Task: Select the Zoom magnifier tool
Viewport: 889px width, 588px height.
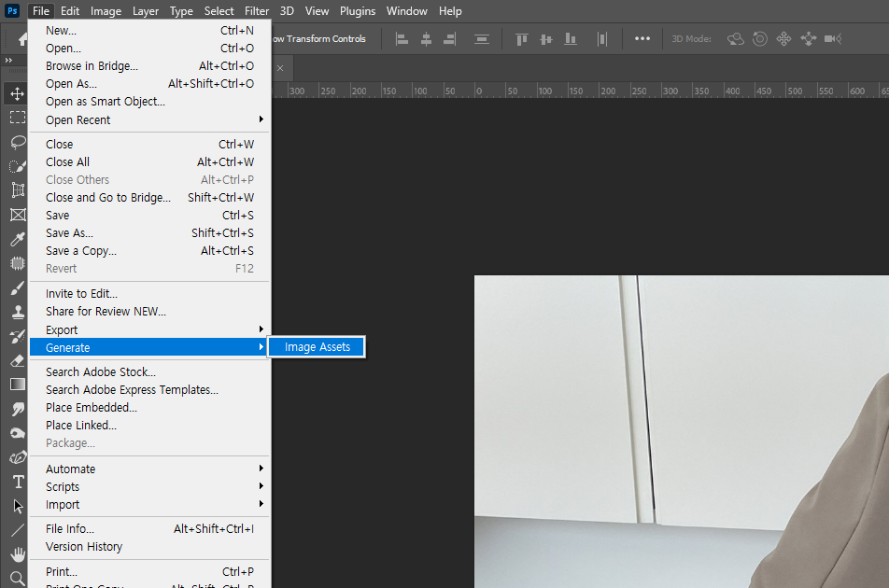Action: coord(17,579)
